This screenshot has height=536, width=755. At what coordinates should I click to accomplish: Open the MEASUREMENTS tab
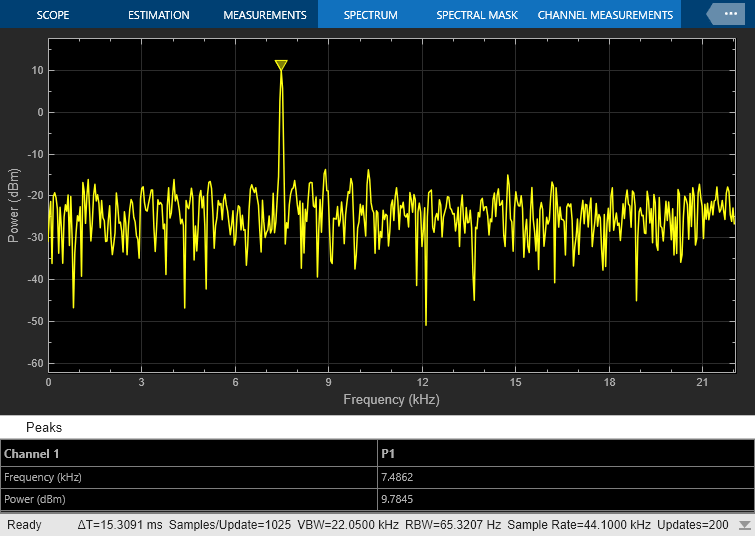tap(265, 15)
